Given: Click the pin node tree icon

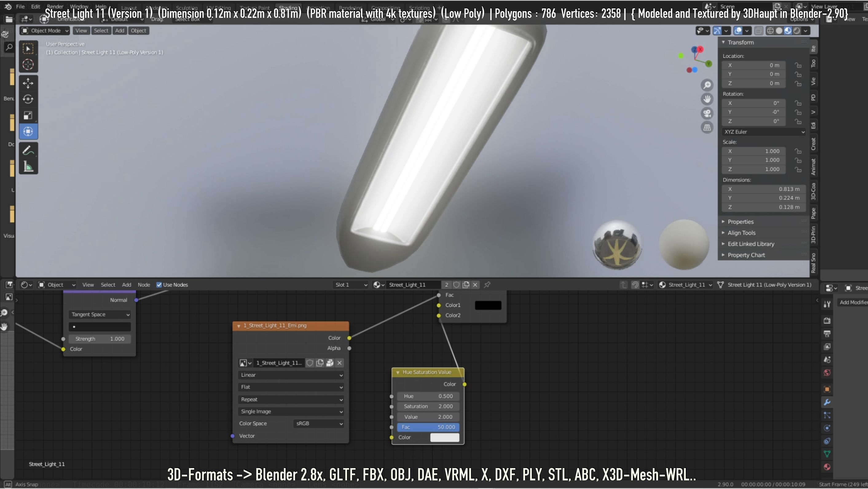Looking at the screenshot, I should click(x=487, y=285).
